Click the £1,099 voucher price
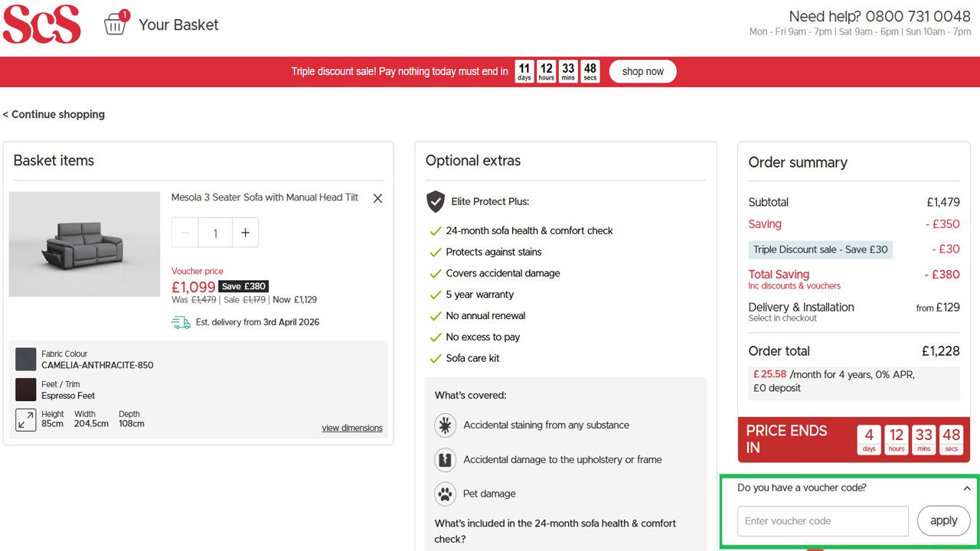The image size is (980, 551). click(194, 287)
